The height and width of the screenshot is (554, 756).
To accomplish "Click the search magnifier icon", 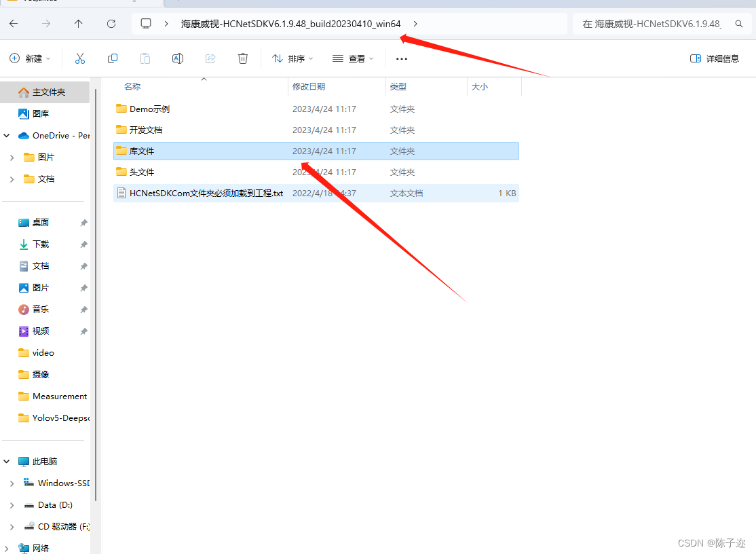I will pyautogui.click(x=738, y=24).
